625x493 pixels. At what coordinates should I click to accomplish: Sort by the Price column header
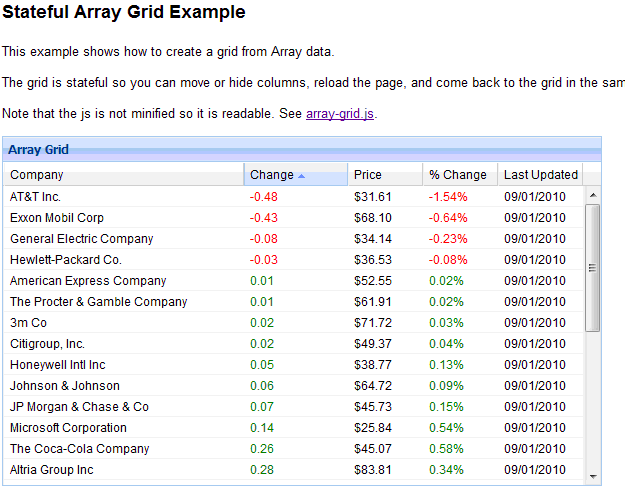(385, 175)
